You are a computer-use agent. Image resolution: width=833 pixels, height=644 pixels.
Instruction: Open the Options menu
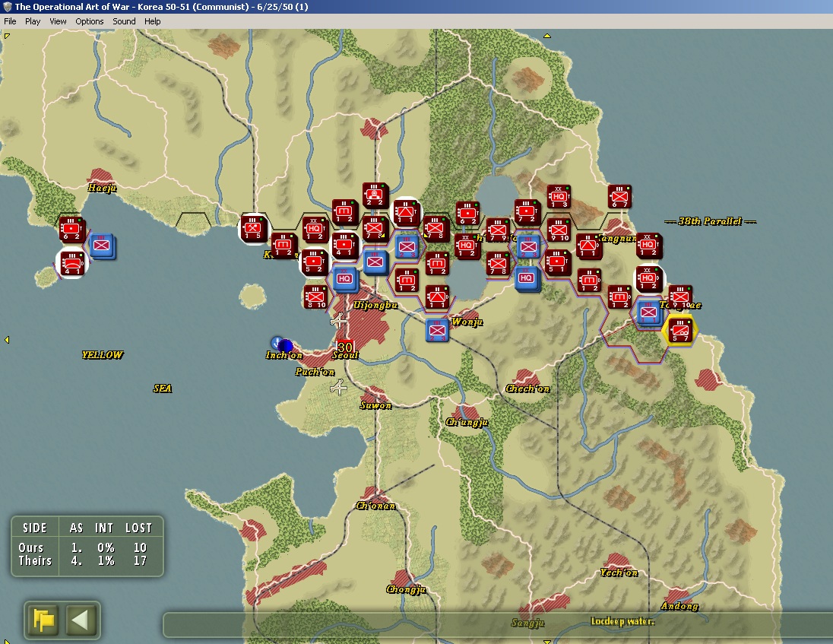89,21
